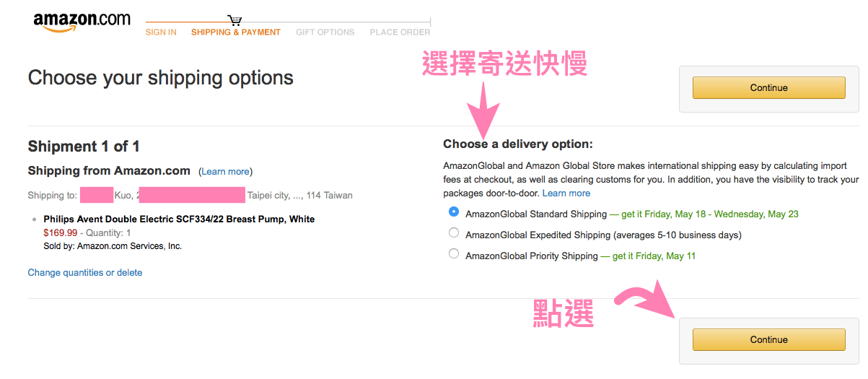Pick AmazonGlobal Priority Shipping radio button

coord(454,253)
